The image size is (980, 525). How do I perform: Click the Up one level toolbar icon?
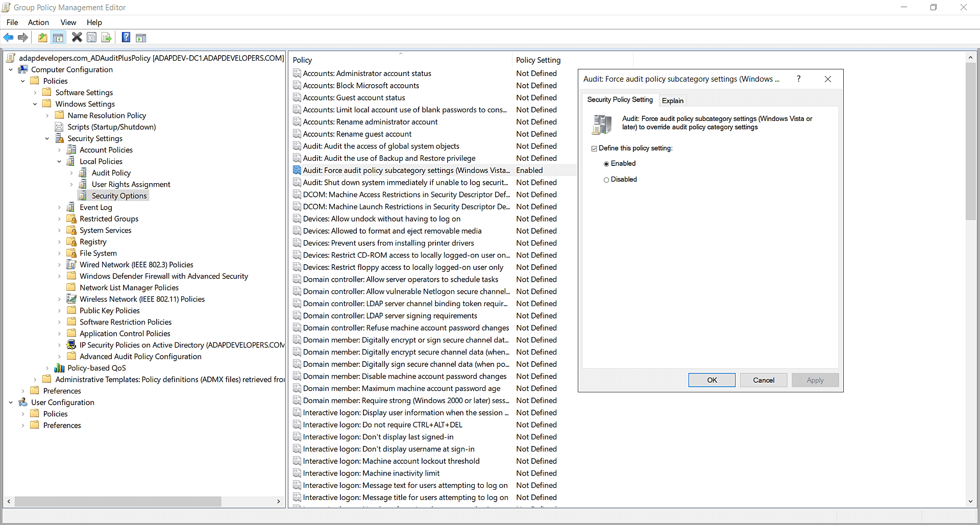42,37
